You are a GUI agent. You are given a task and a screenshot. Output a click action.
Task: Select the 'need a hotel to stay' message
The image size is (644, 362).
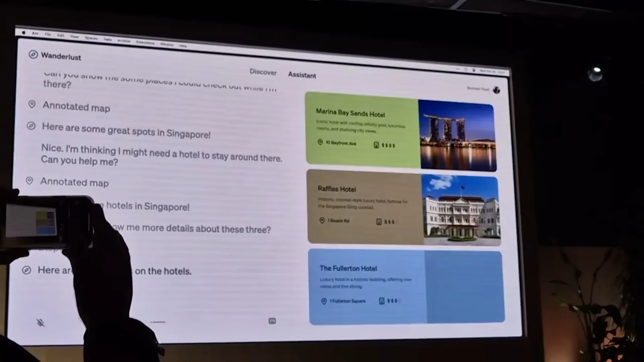(x=161, y=155)
